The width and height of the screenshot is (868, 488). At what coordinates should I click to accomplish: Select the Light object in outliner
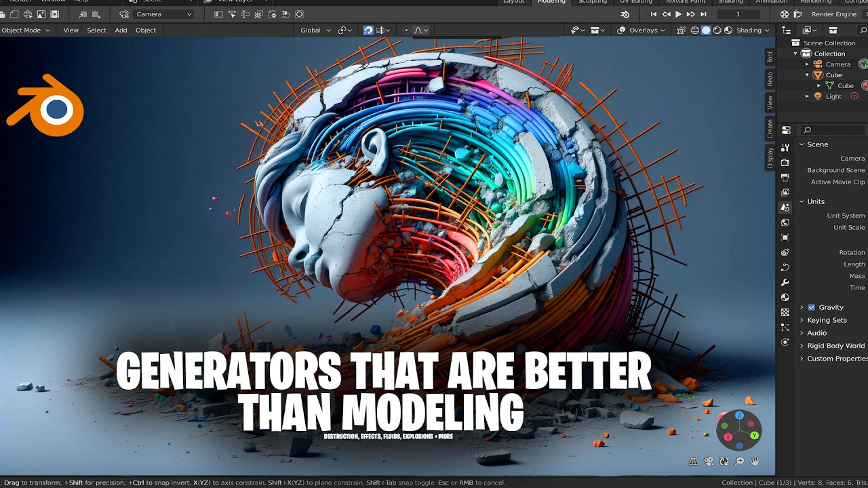pyautogui.click(x=833, y=96)
